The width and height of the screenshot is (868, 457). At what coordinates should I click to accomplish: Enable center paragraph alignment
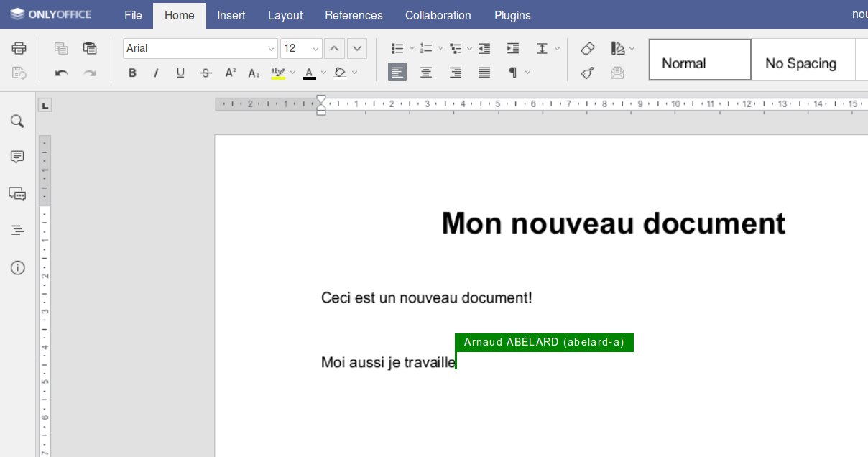(426, 72)
